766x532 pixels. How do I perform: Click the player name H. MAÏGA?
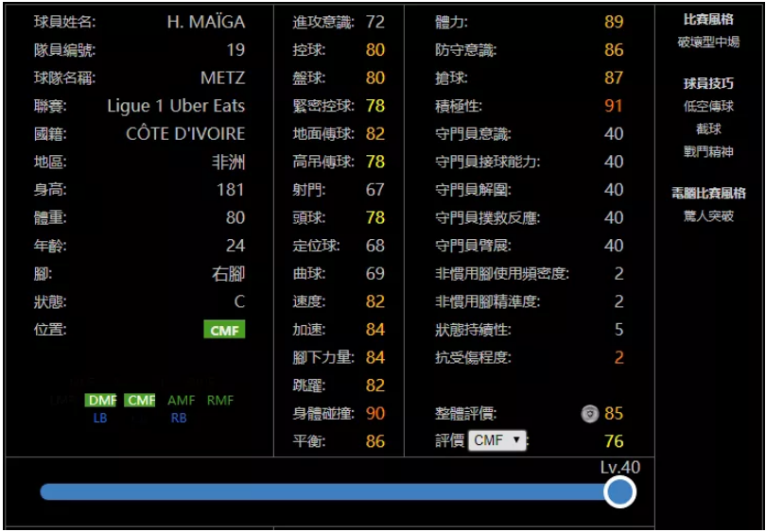[206, 22]
